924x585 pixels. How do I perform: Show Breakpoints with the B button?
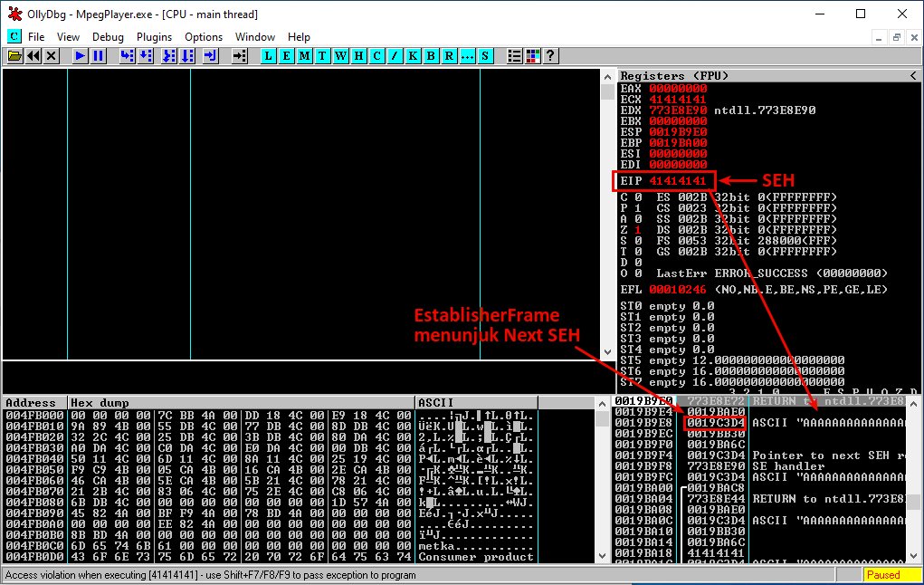(x=431, y=56)
